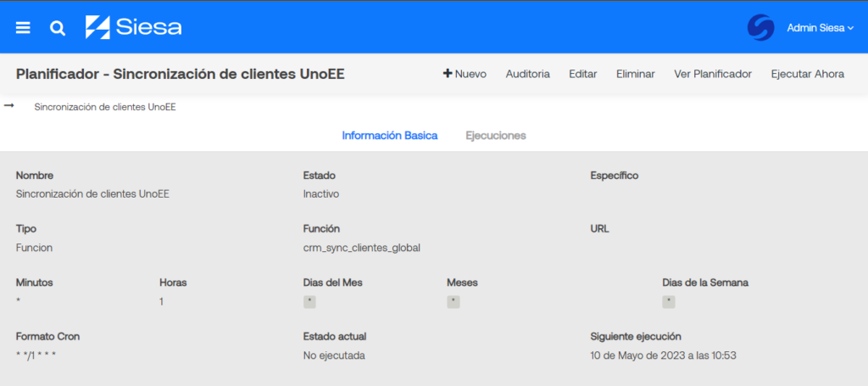Open the hamburger menu
The image size is (868, 386).
click(x=23, y=28)
